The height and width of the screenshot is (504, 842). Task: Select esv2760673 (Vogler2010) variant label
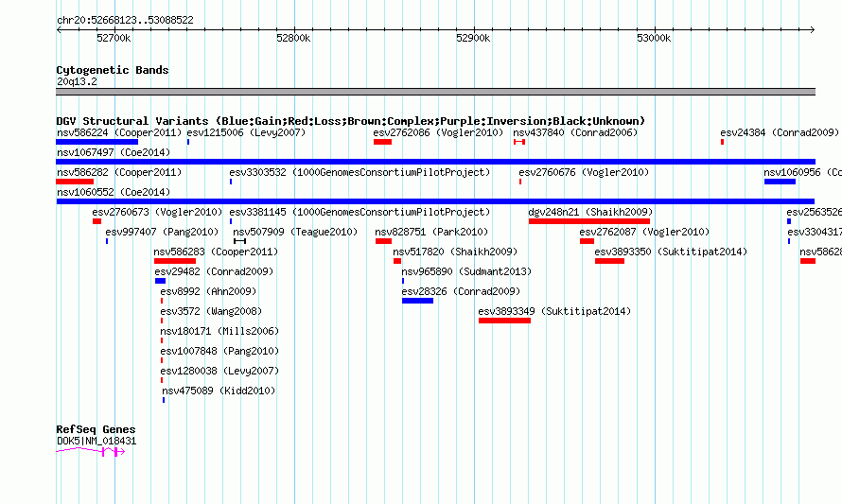point(157,212)
